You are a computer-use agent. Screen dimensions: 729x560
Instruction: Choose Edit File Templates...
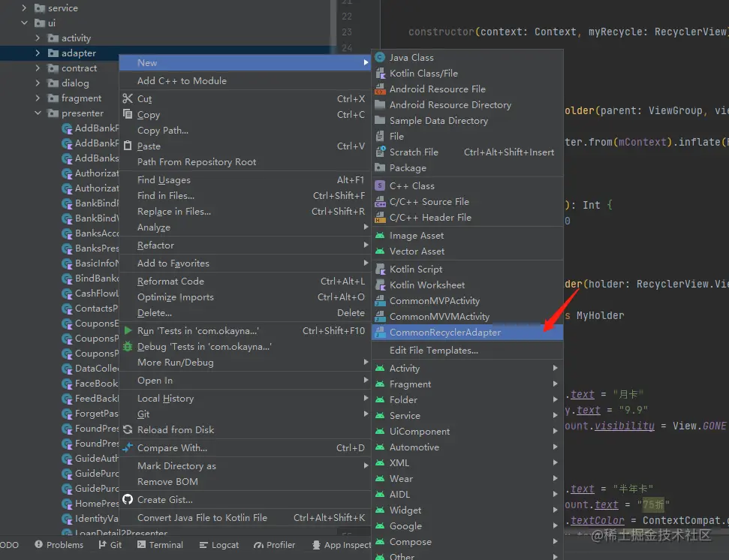coord(467,351)
